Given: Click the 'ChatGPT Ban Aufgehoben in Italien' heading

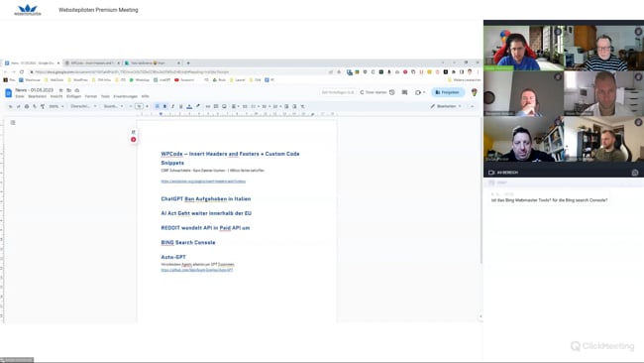Looking at the screenshot, I should click(x=206, y=199).
